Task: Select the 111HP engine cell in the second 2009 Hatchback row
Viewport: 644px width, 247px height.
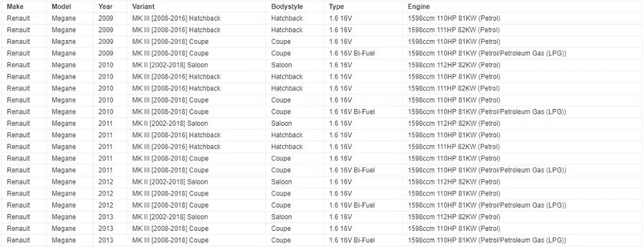Action: (x=454, y=30)
